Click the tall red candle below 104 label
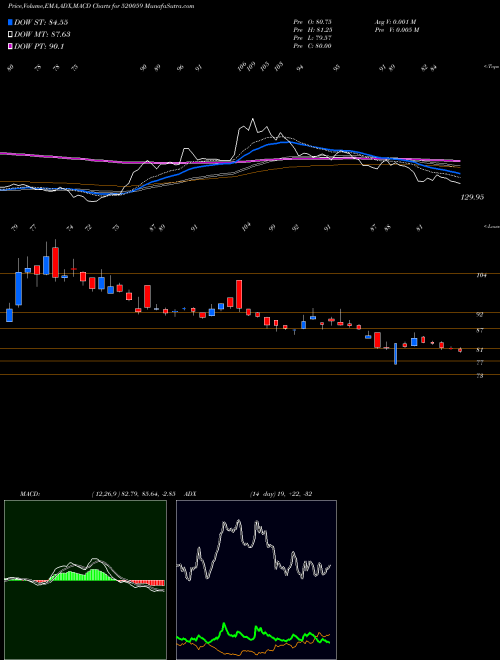This screenshot has width=500, height=660. (x=239, y=295)
